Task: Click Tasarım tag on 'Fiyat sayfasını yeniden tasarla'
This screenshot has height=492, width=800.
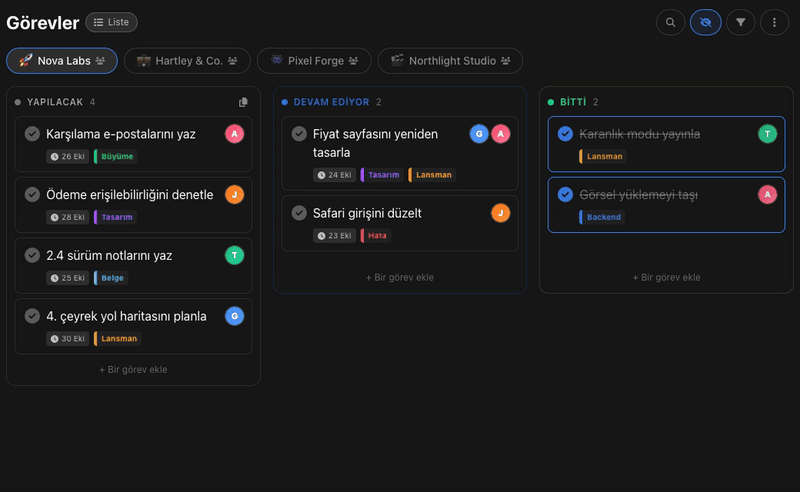Action: (382, 175)
